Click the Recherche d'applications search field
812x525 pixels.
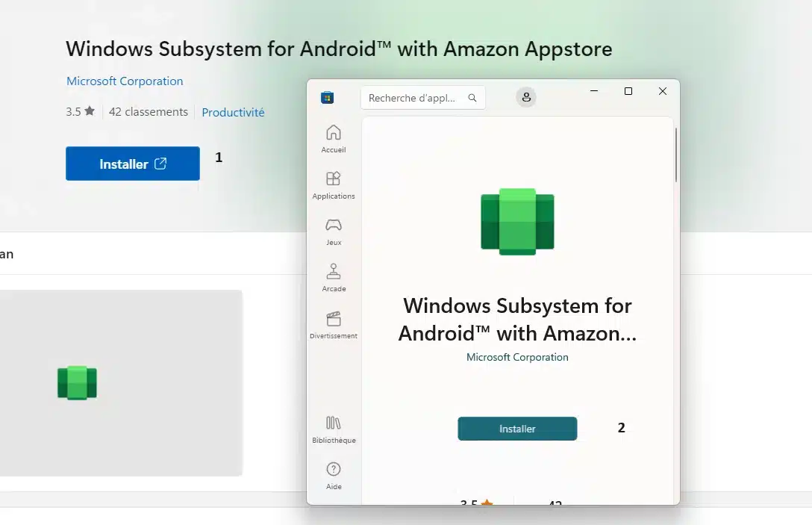click(x=423, y=98)
